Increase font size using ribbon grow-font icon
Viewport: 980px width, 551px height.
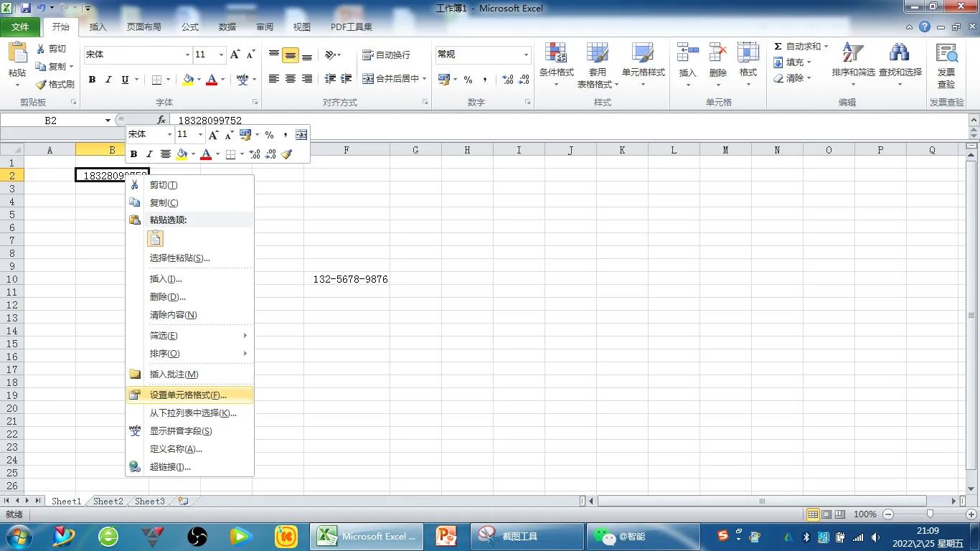235,55
